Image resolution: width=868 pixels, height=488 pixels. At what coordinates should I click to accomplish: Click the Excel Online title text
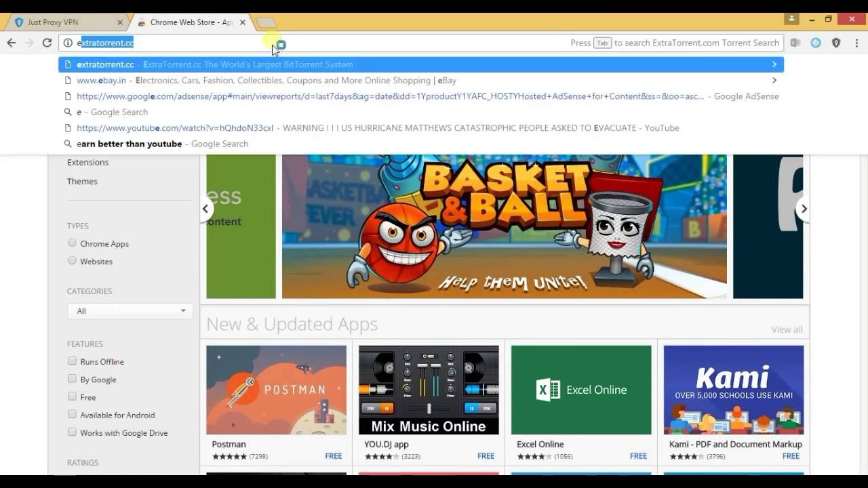540,445
